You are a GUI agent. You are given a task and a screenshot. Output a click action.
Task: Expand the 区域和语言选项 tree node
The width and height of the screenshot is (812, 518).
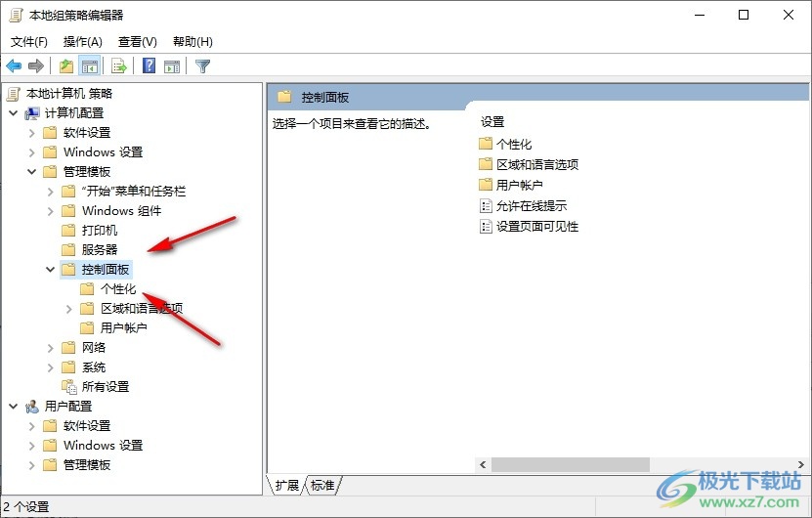[x=68, y=309]
